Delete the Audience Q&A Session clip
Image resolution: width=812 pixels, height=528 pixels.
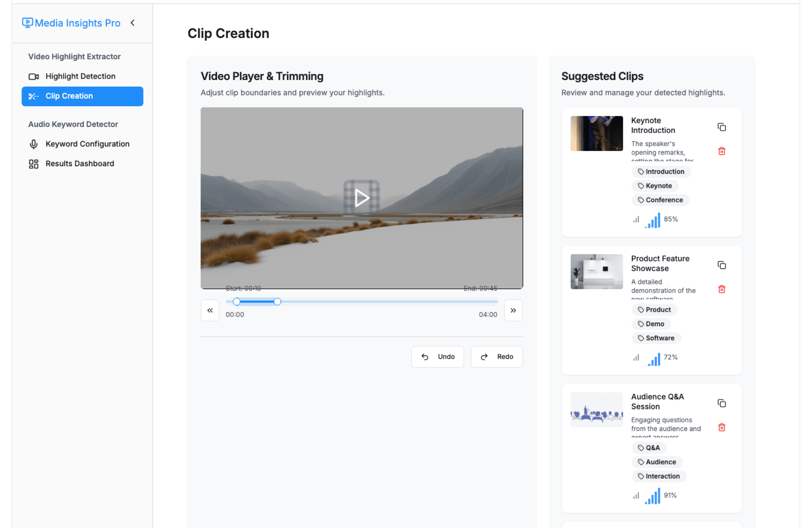click(x=721, y=427)
